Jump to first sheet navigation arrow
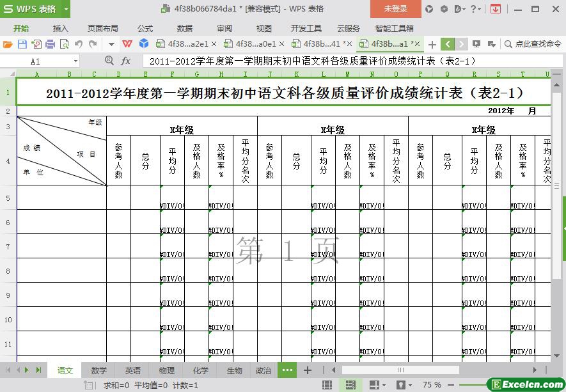The width and height of the screenshot is (566, 392). (8, 370)
